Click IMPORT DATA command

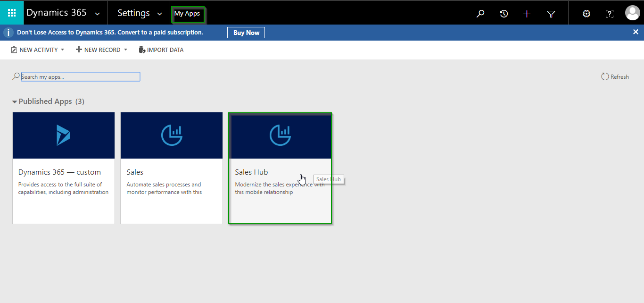[x=161, y=50]
